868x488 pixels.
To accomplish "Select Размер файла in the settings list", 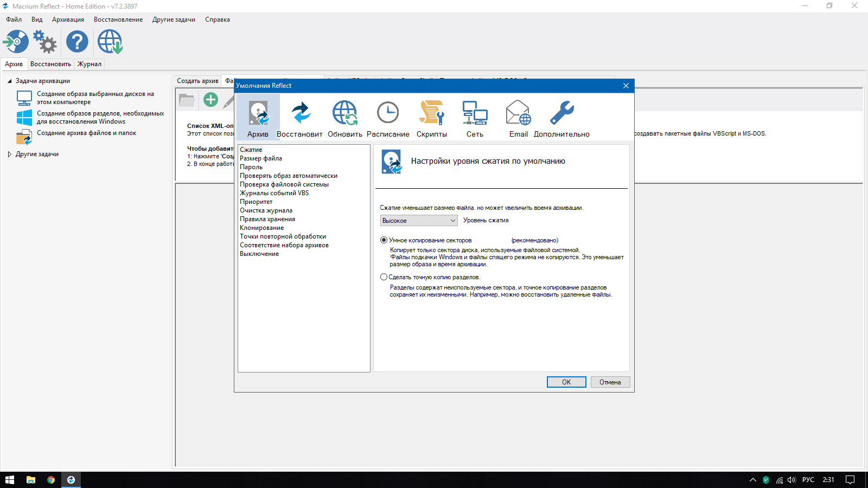I will 261,158.
